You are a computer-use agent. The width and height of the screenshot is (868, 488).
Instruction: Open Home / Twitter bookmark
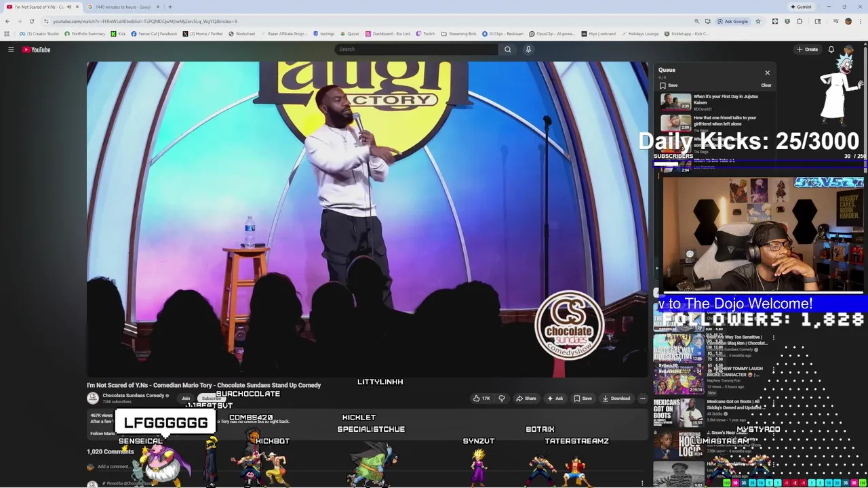[x=203, y=34]
